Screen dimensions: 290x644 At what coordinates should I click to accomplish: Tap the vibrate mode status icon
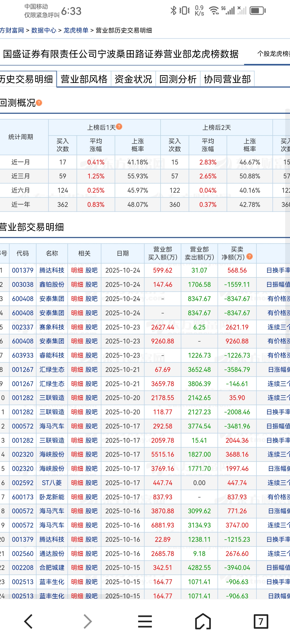coord(184,10)
